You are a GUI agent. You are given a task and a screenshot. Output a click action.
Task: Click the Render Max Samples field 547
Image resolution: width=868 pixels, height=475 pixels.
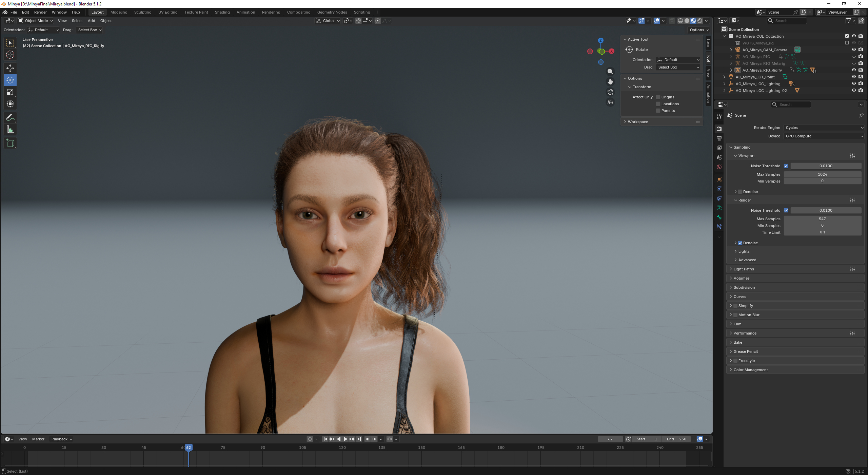[x=822, y=219]
